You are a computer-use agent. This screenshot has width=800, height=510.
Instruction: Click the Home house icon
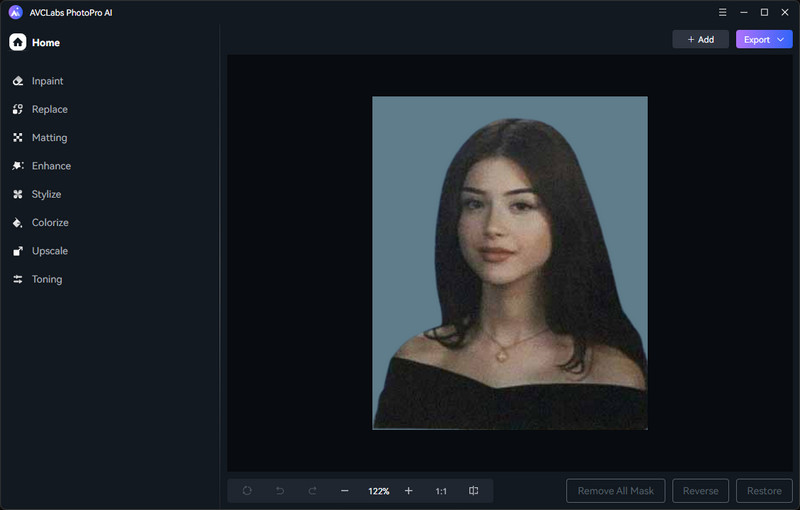(18, 42)
